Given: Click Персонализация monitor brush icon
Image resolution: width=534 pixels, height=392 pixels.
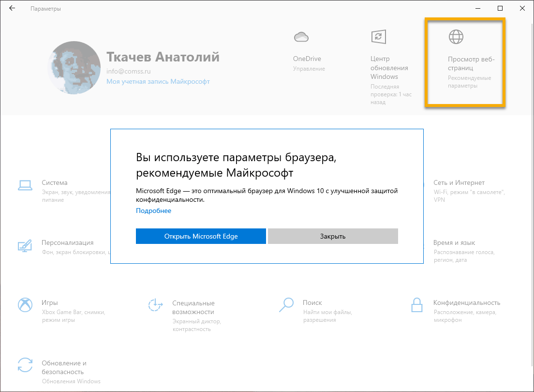Looking at the screenshot, I should coord(25,246).
